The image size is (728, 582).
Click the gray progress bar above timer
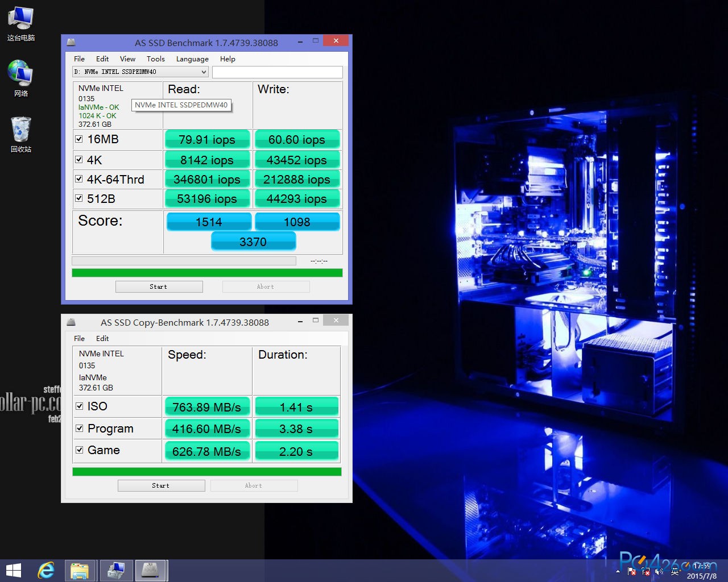pyautogui.click(x=184, y=261)
